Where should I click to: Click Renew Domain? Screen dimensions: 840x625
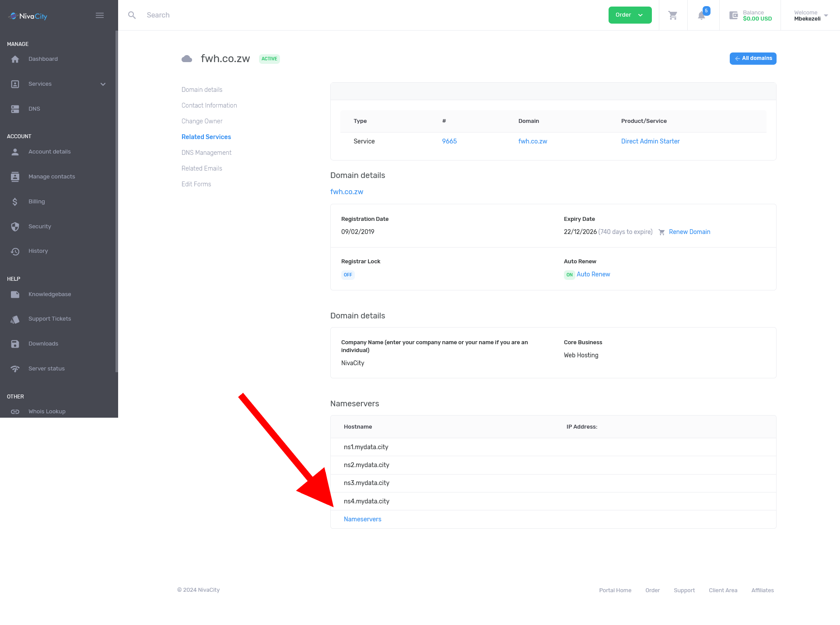pos(689,232)
